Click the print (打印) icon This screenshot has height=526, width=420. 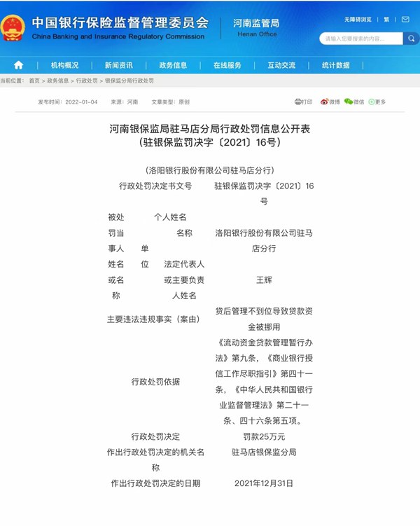[303, 102]
